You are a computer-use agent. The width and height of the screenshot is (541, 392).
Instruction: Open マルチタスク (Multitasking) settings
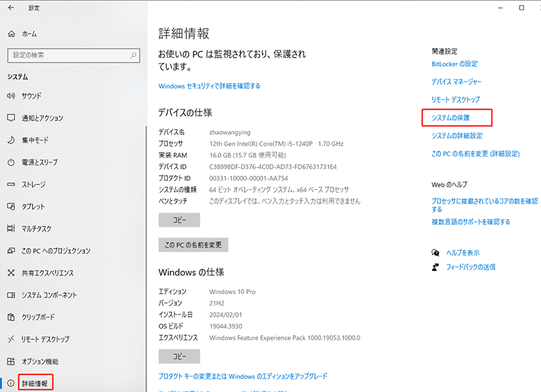[10, 228]
